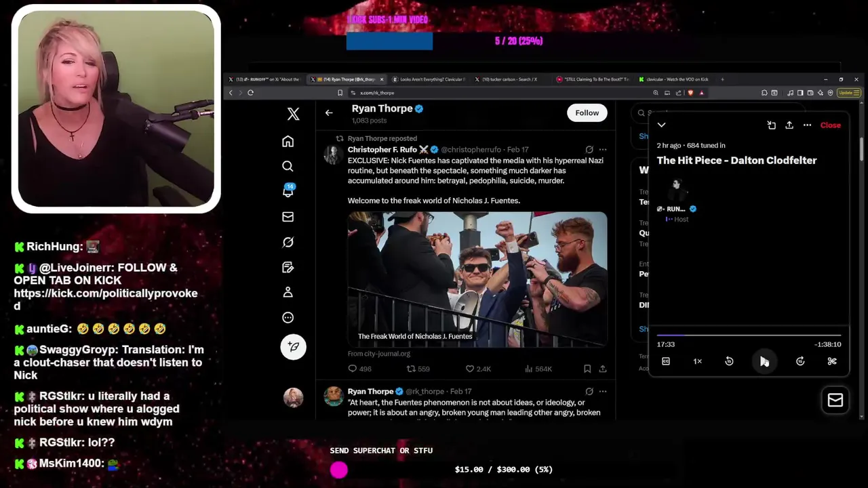868x488 pixels.
Task: Change playback speed from 1x
Action: point(697,361)
